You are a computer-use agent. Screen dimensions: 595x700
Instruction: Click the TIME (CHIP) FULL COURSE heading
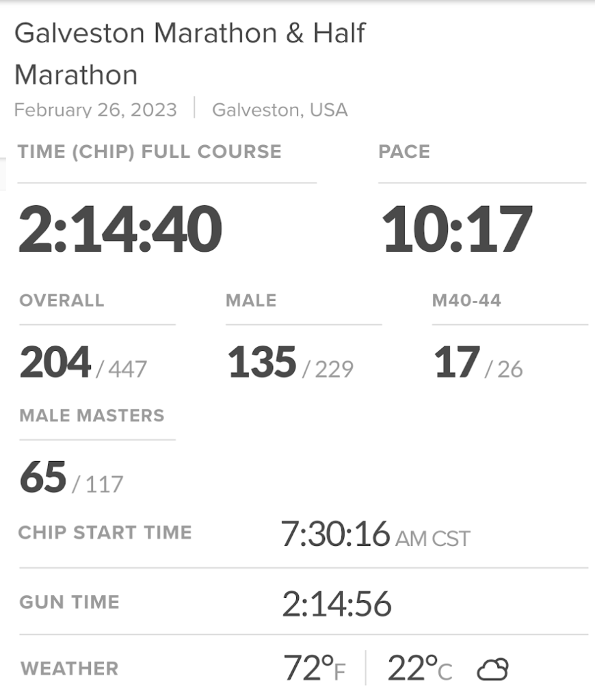(150, 151)
